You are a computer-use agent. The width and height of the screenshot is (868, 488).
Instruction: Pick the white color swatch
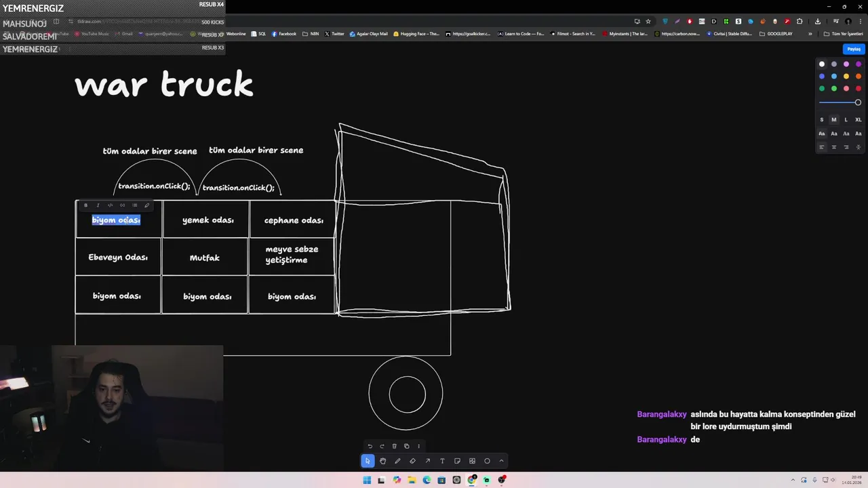(x=822, y=64)
